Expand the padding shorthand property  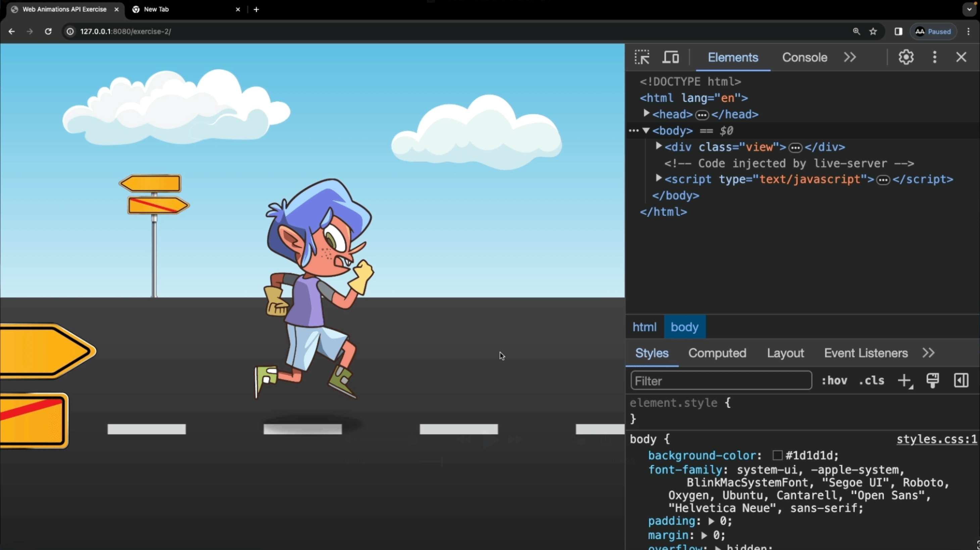[x=711, y=521]
